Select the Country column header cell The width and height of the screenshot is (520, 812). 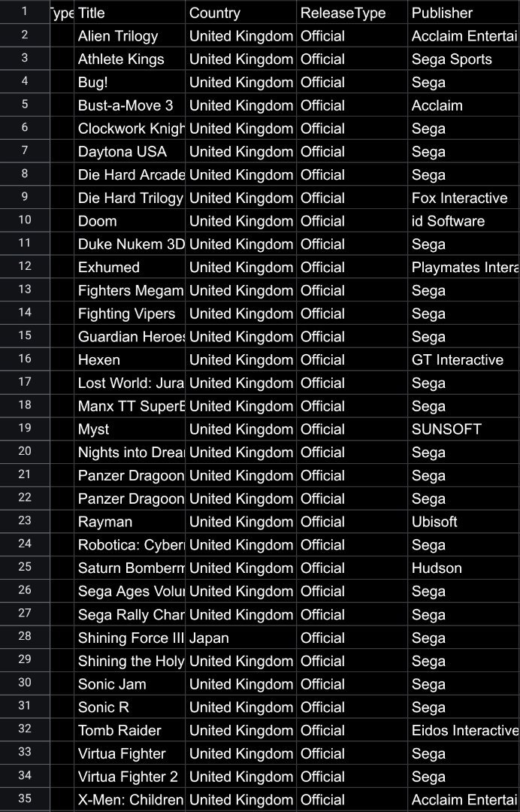tap(240, 13)
